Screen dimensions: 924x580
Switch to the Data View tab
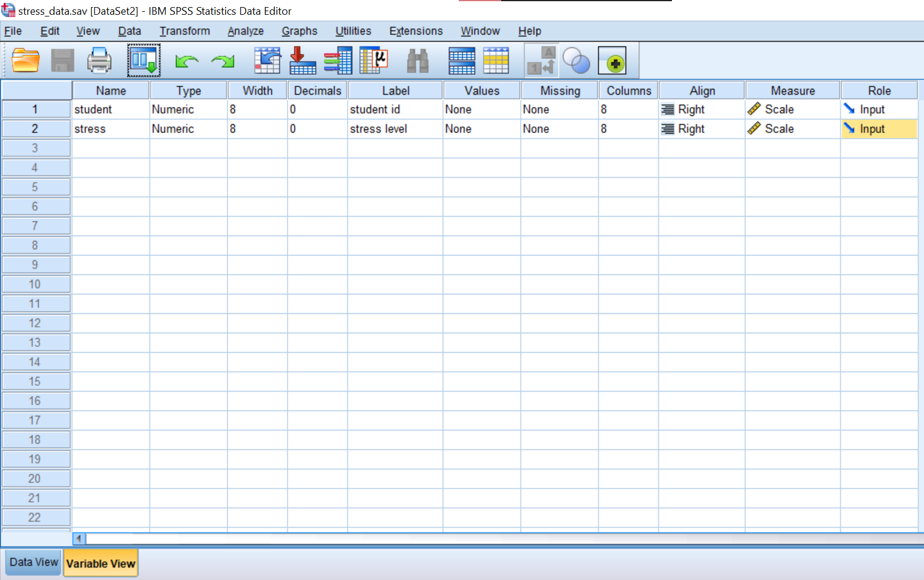(x=34, y=562)
